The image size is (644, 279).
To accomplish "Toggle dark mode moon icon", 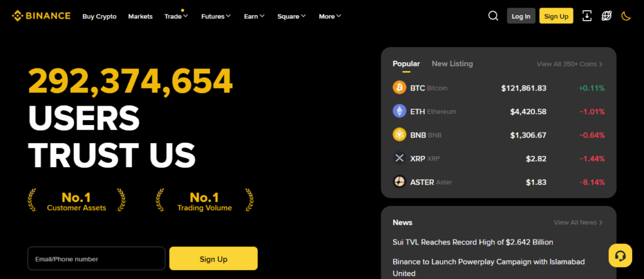I will pos(626,16).
